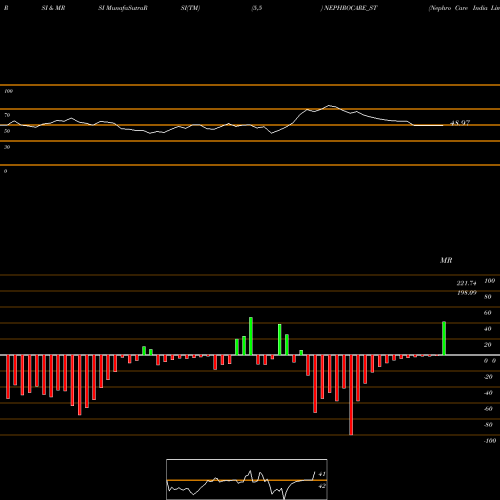Select the SI(TM) header text
The width and height of the screenshot is (500, 500).
point(190,8)
